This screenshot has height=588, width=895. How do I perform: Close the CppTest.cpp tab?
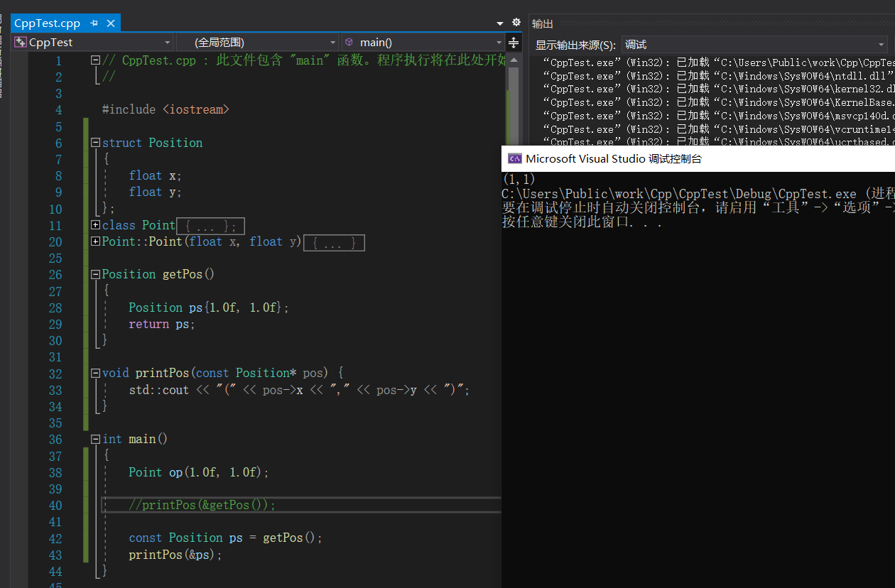point(111,23)
